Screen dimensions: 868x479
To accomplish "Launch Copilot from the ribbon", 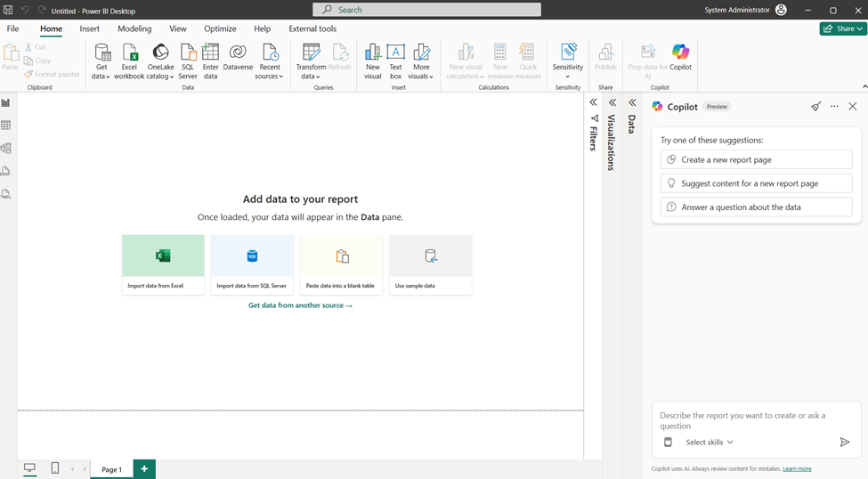I will [680, 58].
